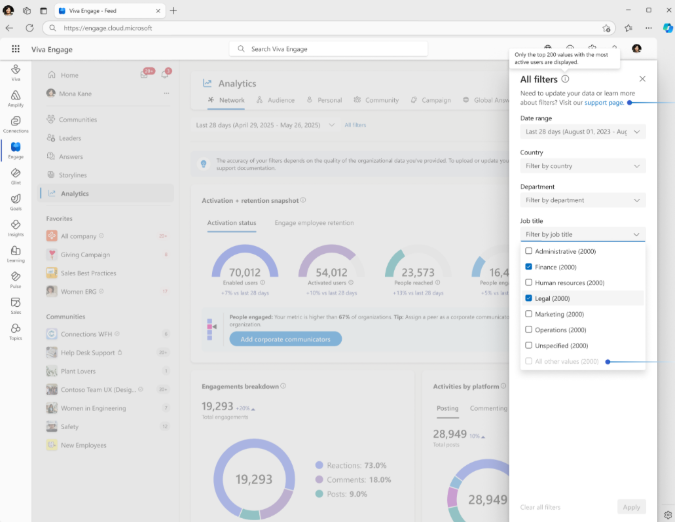The height and width of the screenshot is (522, 675).
Task: Open the notifications bell icon
Action: pos(165,74)
